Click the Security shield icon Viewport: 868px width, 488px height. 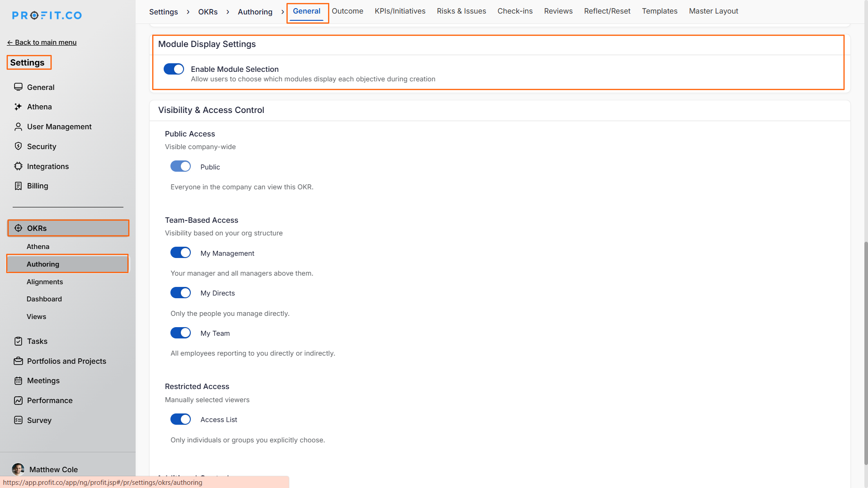(18, 146)
